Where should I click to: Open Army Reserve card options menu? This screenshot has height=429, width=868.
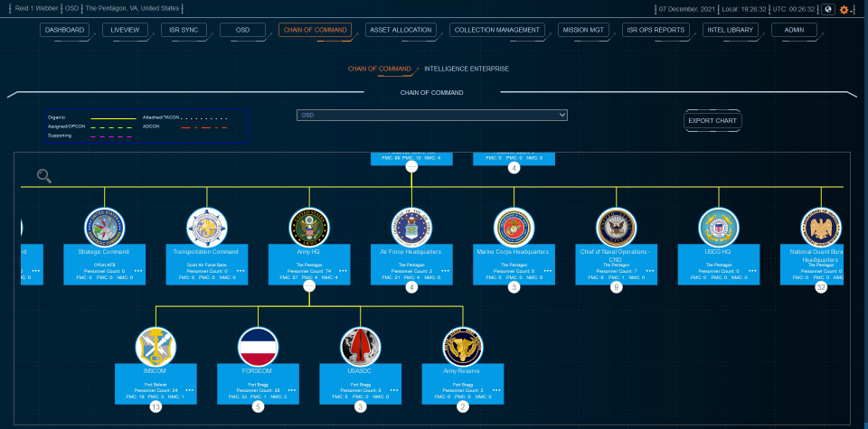496,390
